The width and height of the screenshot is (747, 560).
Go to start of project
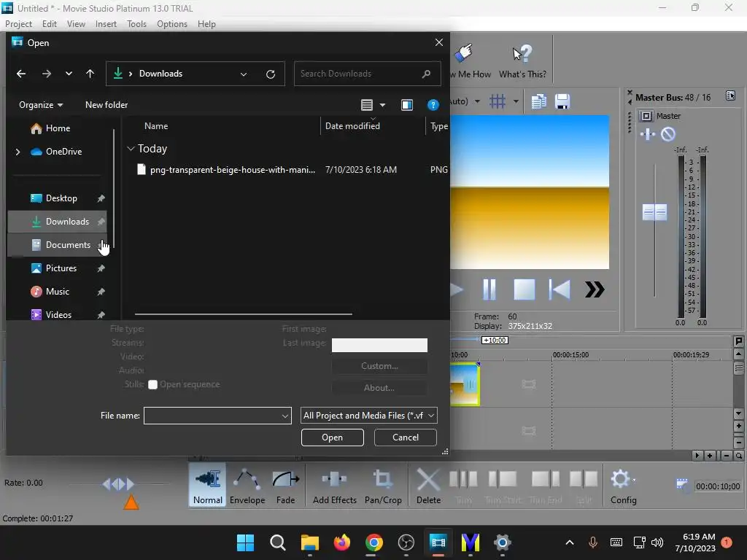[560, 289]
